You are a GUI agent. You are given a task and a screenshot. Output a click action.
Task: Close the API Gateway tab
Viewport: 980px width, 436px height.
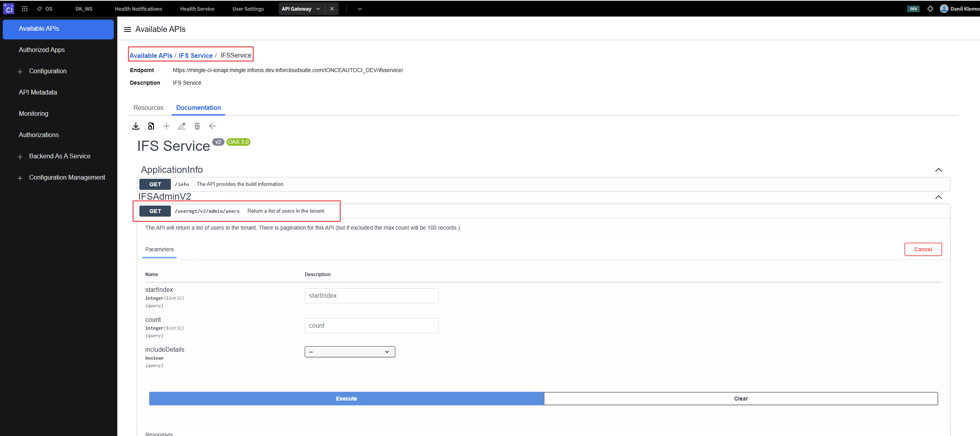click(332, 9)
